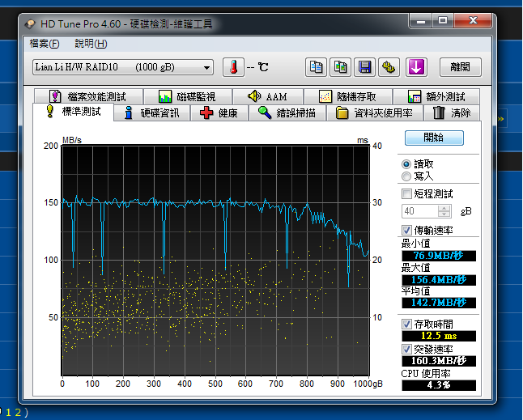Image resolution: width=523 pixels, height=420 pixels.
Task: Open the 額外測試 tab
Action: coord(436,96)
